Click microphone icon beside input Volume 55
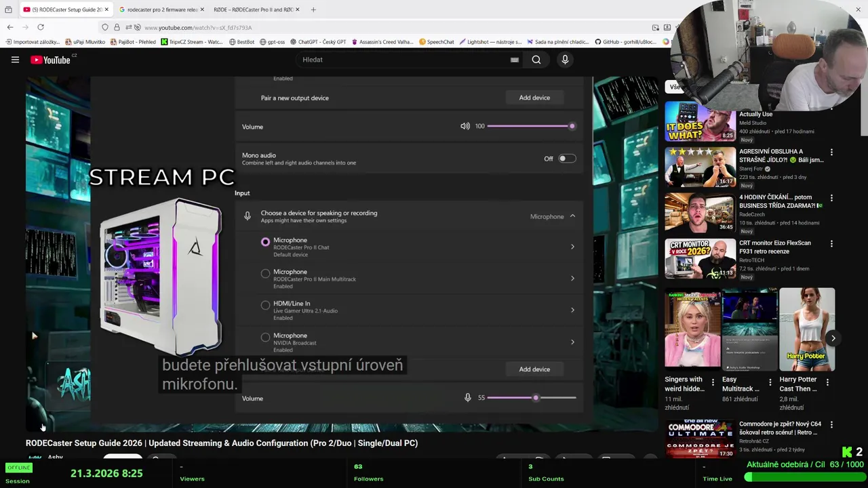868x488 pixels. tap(467, 398)
